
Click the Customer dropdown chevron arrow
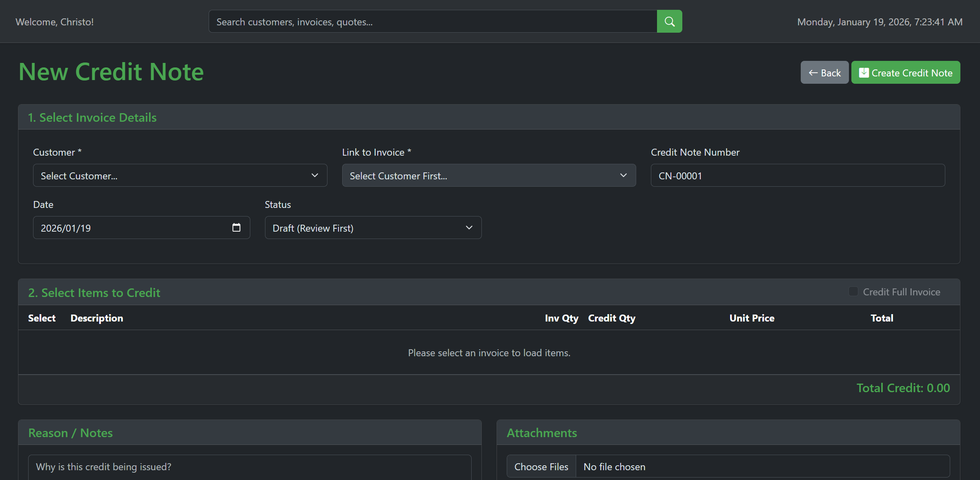tap(314, 175)
